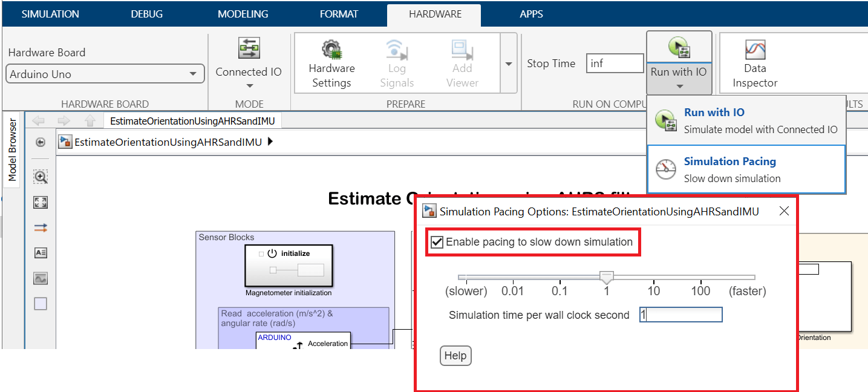Click the Magnetometer initialization block

pos(289,265)
